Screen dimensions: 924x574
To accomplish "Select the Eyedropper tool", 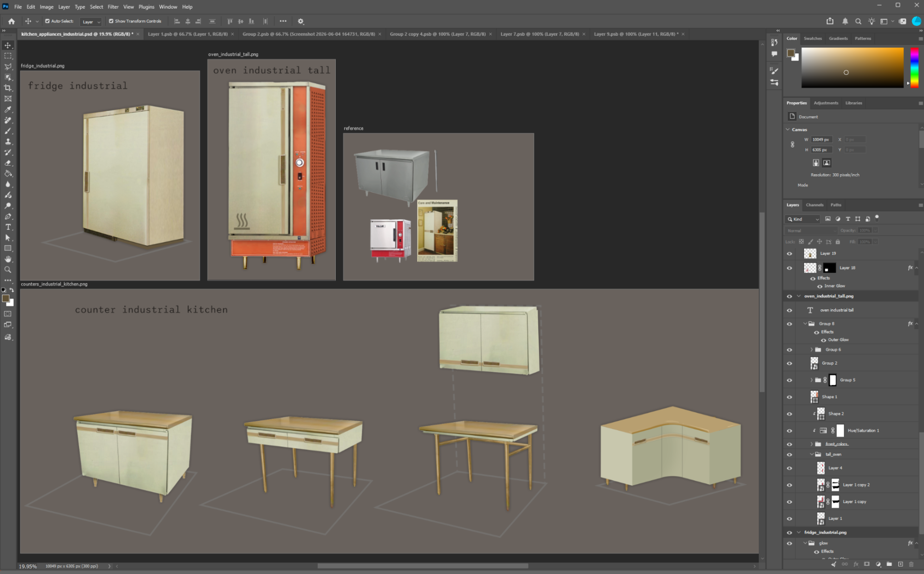I will (8, 109).
